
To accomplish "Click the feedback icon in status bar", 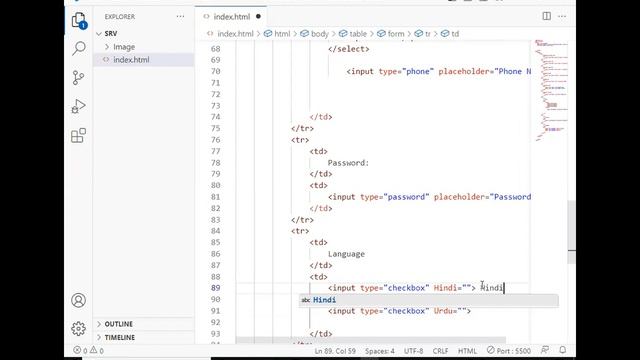I will pos(545,350).
